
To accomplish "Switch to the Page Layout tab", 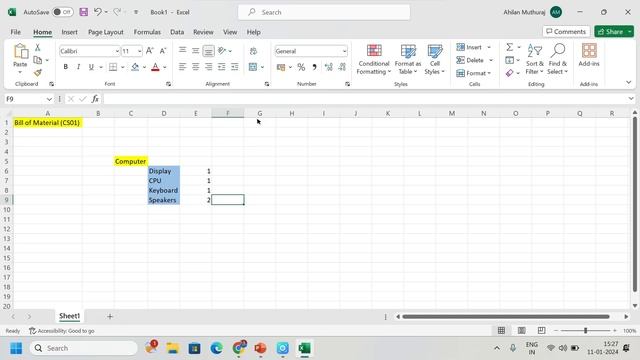I will (x=106, y=32).
